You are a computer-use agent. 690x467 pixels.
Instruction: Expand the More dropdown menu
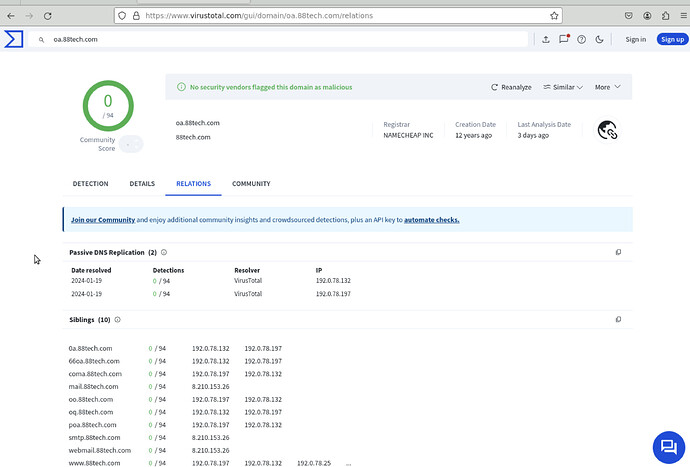click(x=608, y=87)
